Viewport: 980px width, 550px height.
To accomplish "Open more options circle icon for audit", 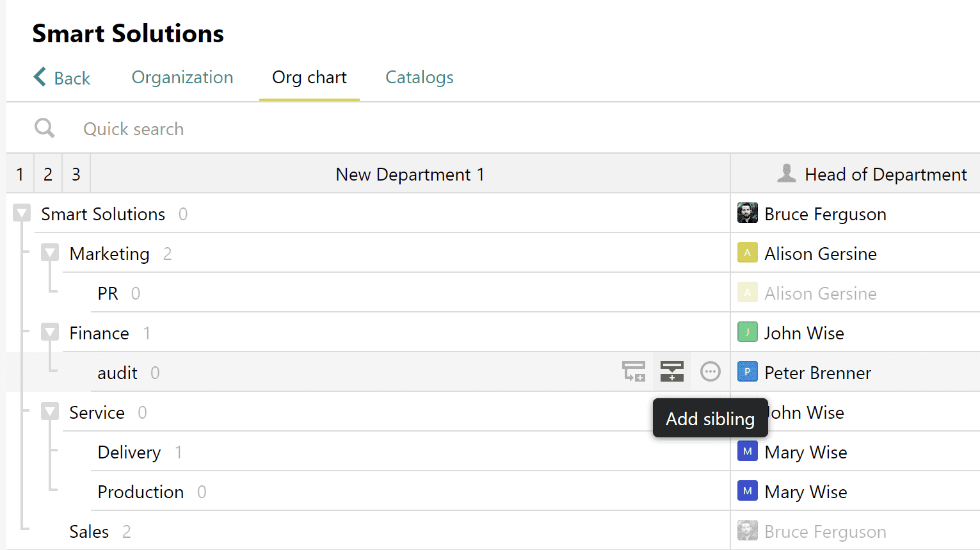I will coord(711,371).
